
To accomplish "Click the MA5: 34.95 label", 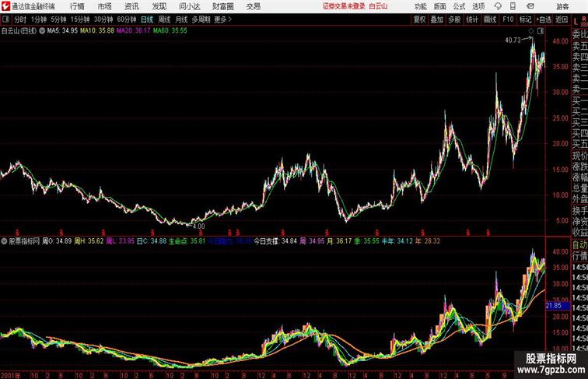I will tap(62, 31).
